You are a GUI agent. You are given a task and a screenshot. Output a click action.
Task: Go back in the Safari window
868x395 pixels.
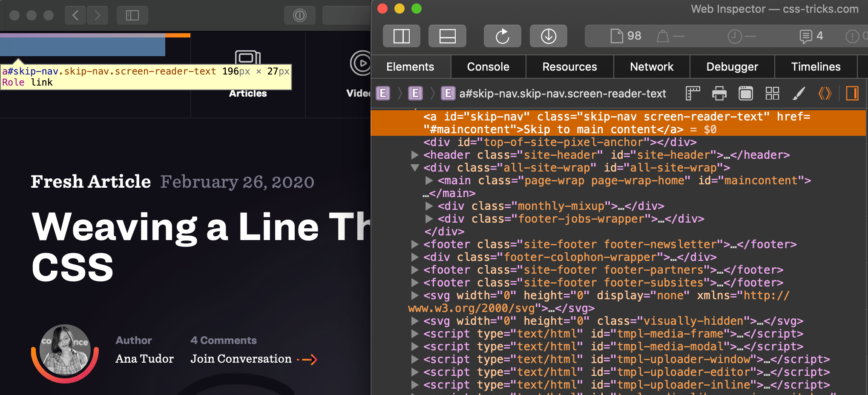[x=75, y=16]
